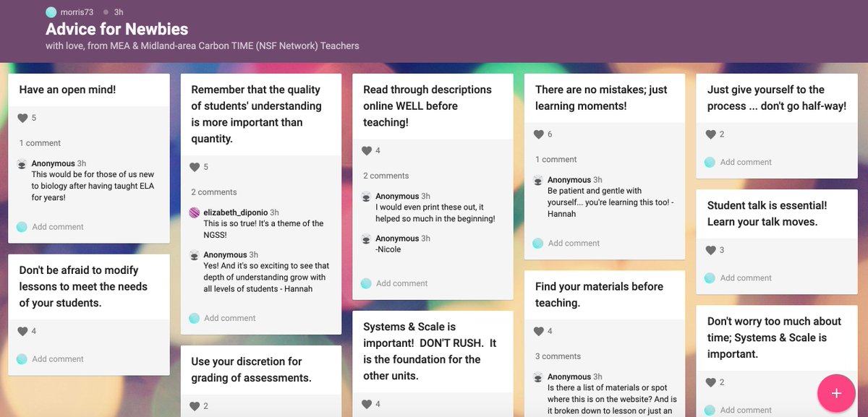Heart the "Student talk is essential!" post
This screenshot has height=417, width=868.
point(712,251)
